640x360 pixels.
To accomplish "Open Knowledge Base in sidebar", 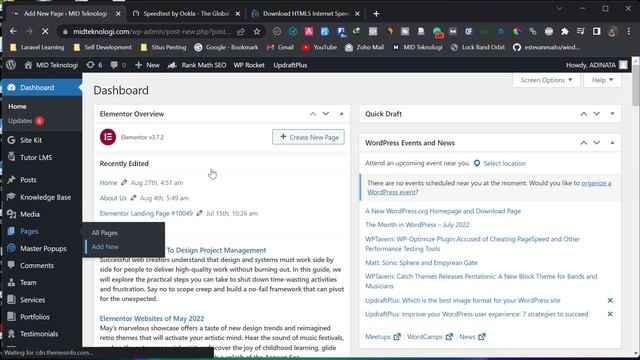I will [41, 197].
